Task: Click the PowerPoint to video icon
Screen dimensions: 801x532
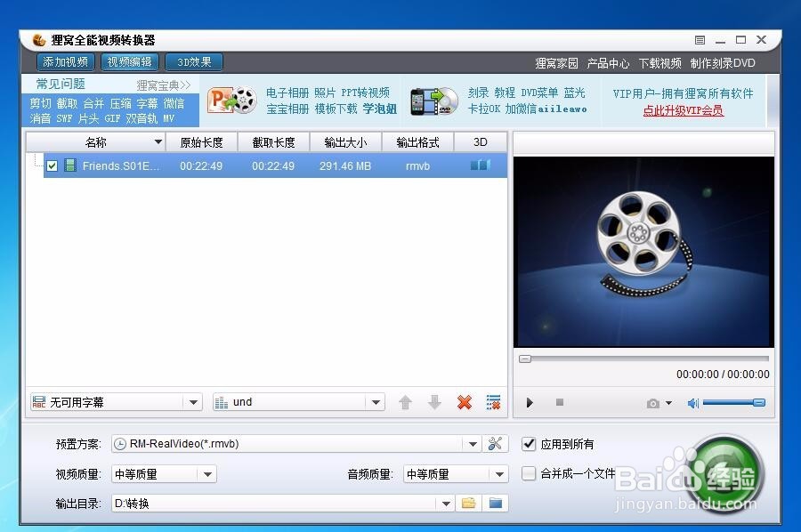Action: coord(232,100)
